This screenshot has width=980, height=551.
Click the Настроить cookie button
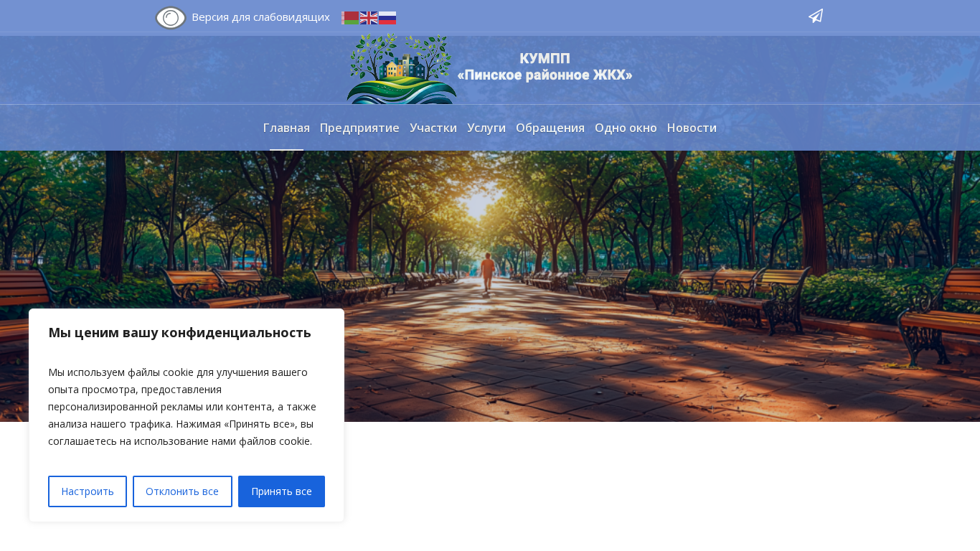[x=88, y=491]
